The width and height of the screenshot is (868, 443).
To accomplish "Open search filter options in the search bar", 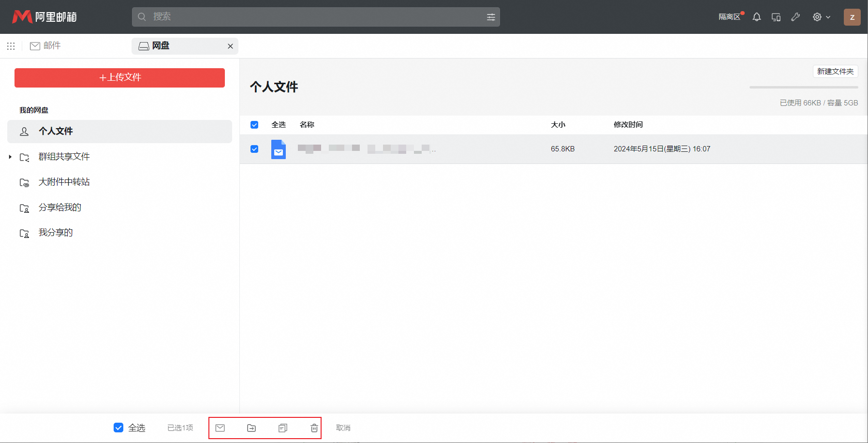I will click(x=491, y=16).
